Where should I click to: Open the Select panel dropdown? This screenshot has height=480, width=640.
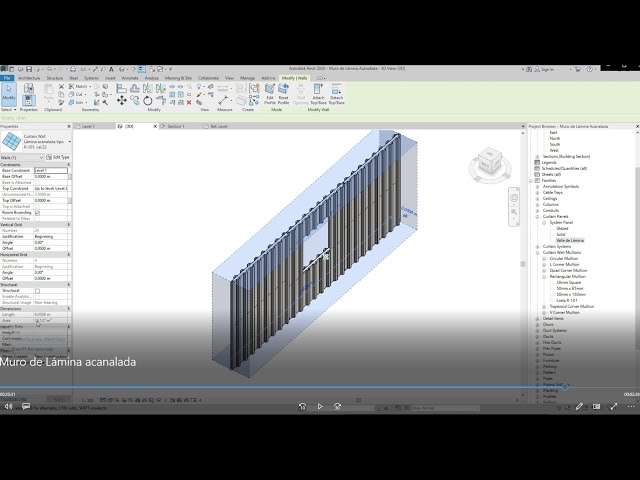coord(9,110)
